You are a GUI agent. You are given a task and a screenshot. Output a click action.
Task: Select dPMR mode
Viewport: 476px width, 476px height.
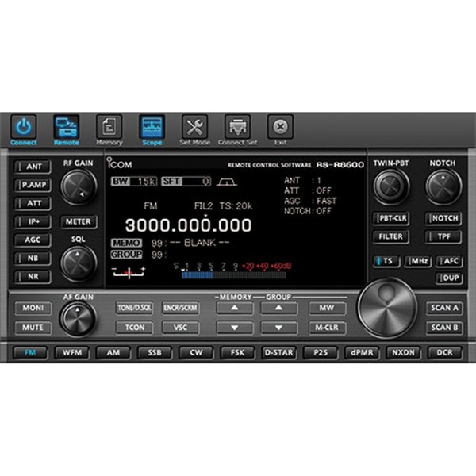tap(362, 353)
